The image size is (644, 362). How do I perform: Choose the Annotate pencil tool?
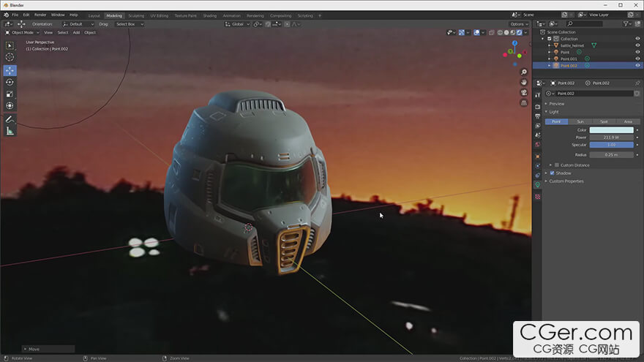pyautogui.click(x=10, y=119)
